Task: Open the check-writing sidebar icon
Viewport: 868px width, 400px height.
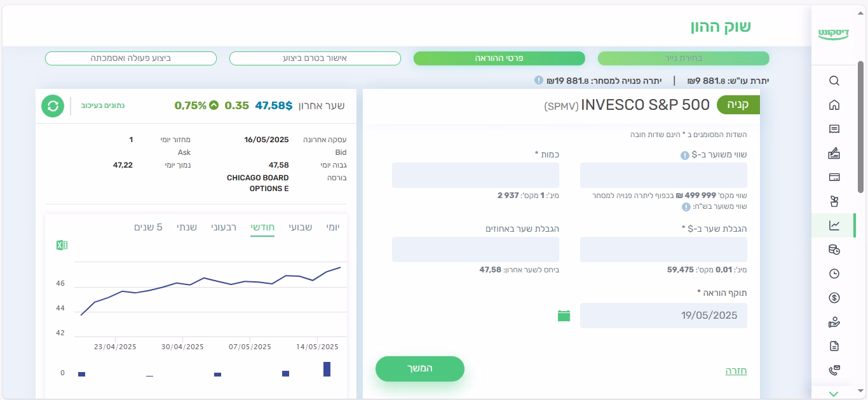Action: tap(834, 153)
